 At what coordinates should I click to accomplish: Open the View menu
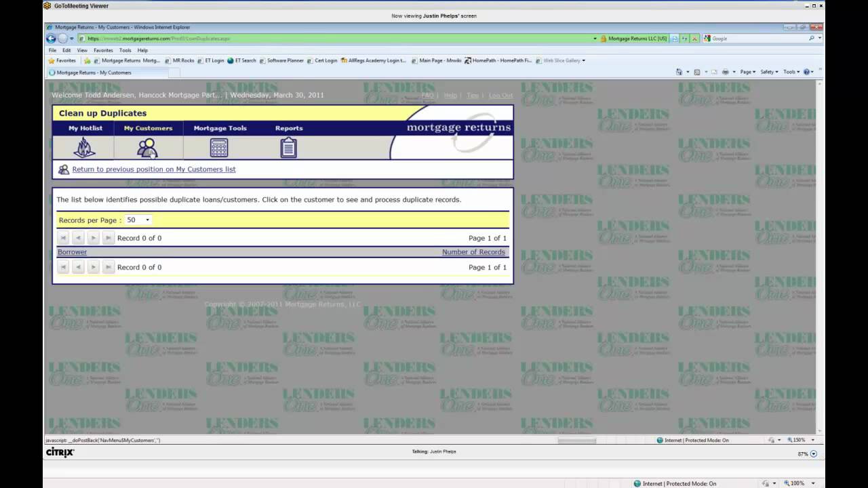coord(82,50)
